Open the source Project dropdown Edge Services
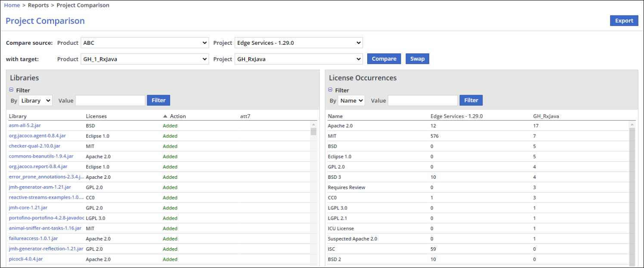Image resolution: width=644 pixels, height=268 pixels. click(x=298, y=43)
